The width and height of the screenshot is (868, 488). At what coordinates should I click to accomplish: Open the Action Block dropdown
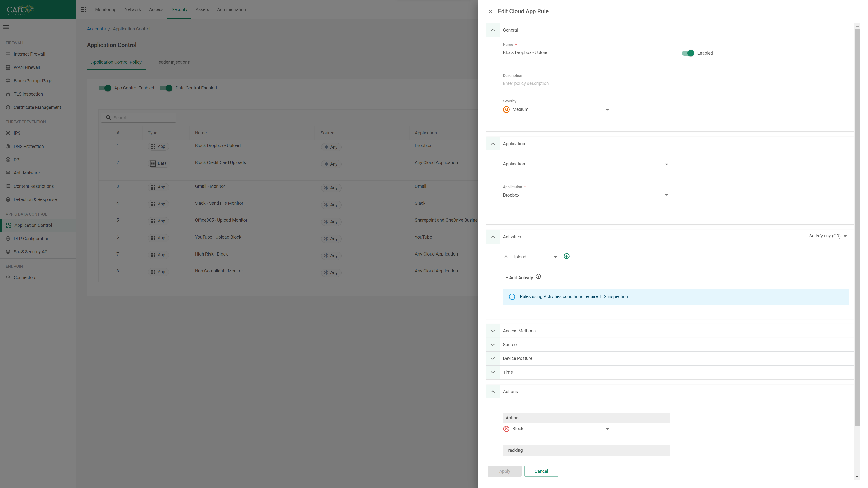(x=557, y=429)
